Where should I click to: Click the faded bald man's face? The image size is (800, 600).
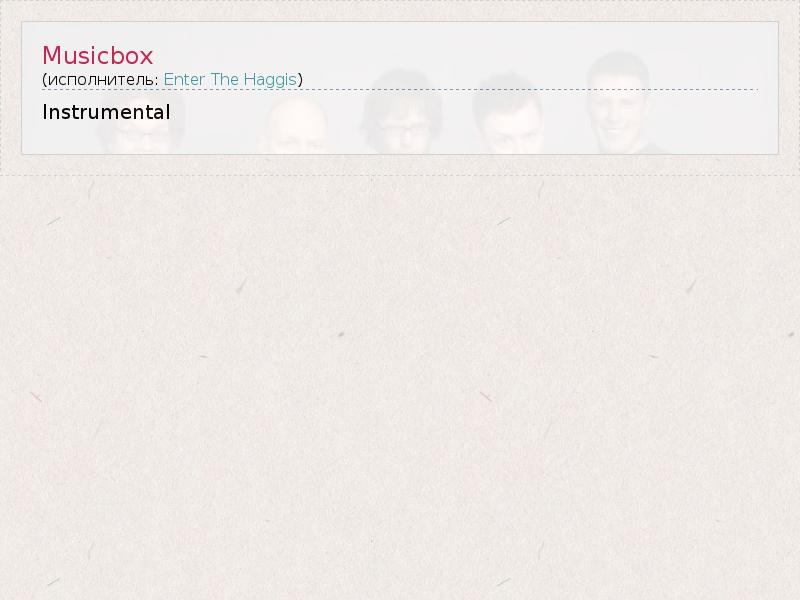pos(297,128)
